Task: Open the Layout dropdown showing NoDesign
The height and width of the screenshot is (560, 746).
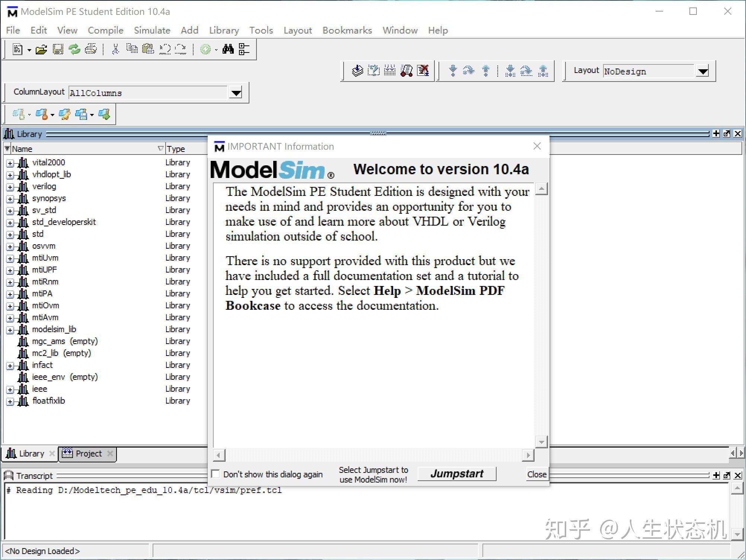Action: pos(702,71)
